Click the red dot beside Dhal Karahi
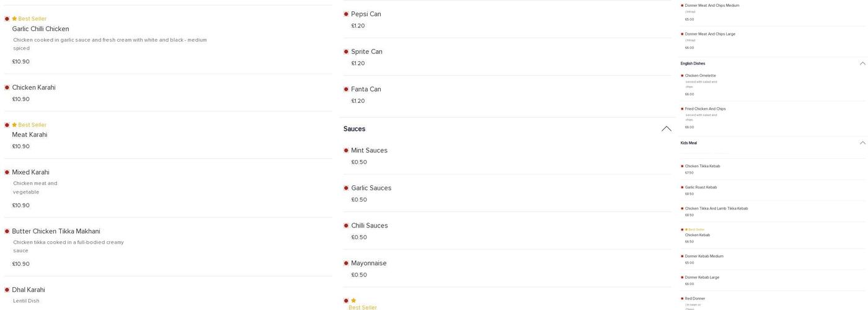The height and width of the screenshot is (310, 868). pyautogui.click(x=7, y=290)
